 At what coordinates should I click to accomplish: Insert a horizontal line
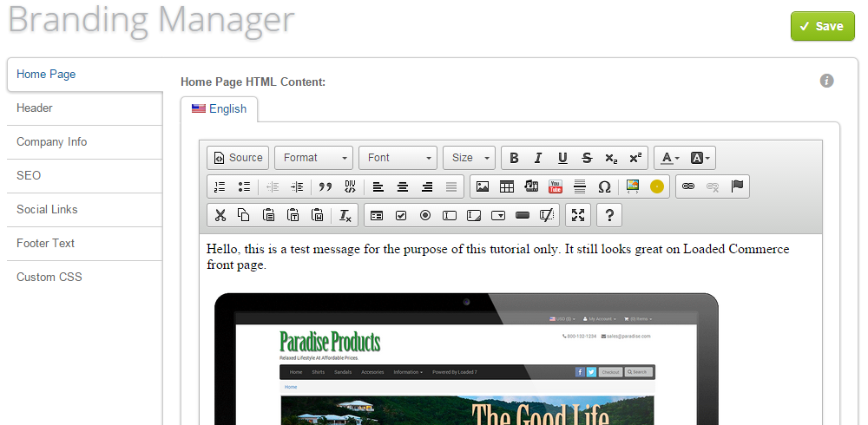(580, 187)
